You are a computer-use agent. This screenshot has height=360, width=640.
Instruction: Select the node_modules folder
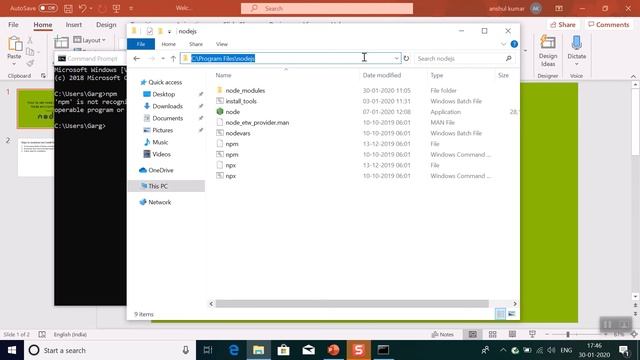(245, 91)
